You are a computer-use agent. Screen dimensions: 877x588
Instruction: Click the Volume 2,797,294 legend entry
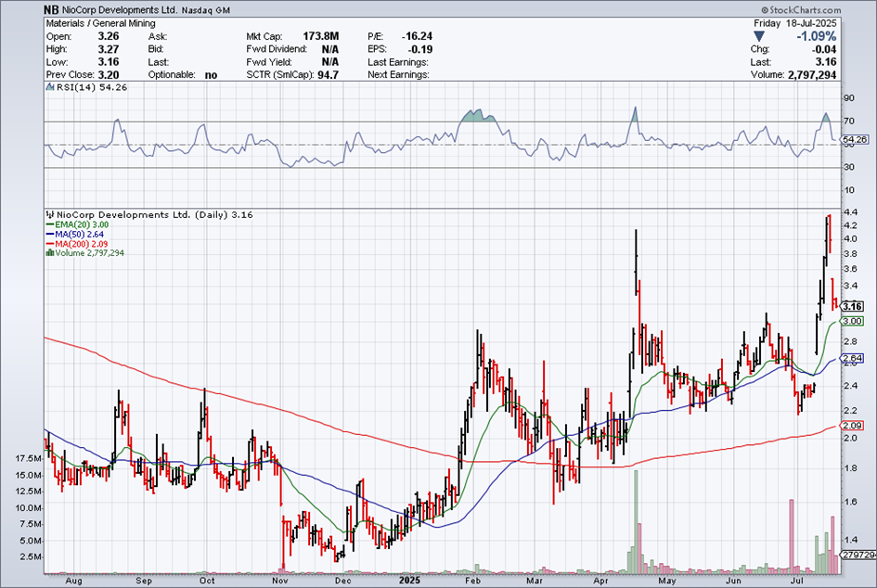tap(89, 252)
